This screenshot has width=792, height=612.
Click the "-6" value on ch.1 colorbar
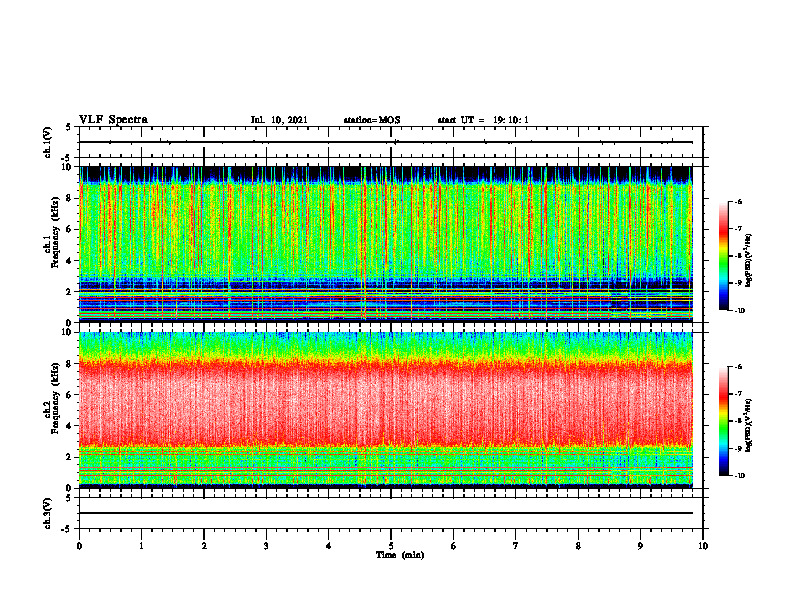(738, 202)
